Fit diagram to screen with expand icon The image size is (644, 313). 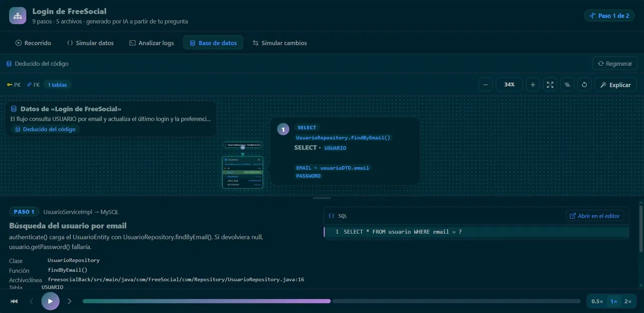[550, 84]
